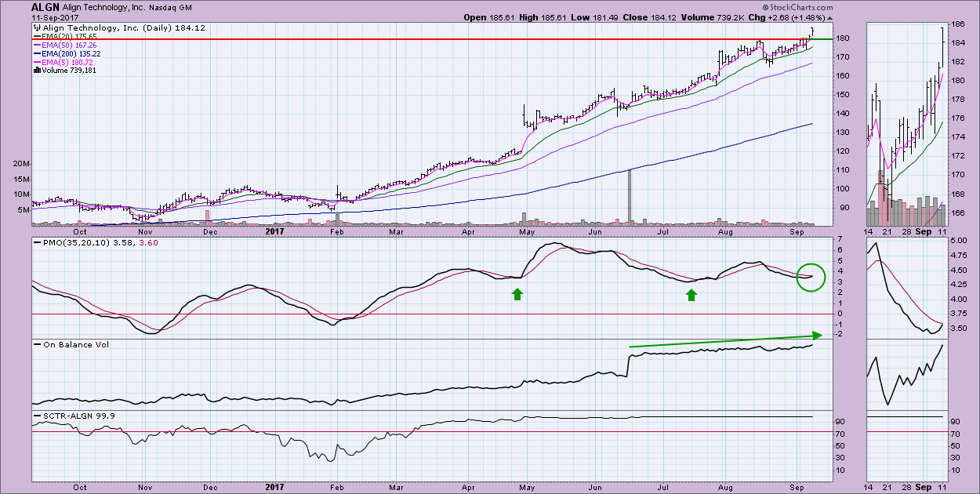Image resolution: width=980 pixels, height=494 pixels.
Task: Click the ALGN ticker symbol in header
Action: 46,7
